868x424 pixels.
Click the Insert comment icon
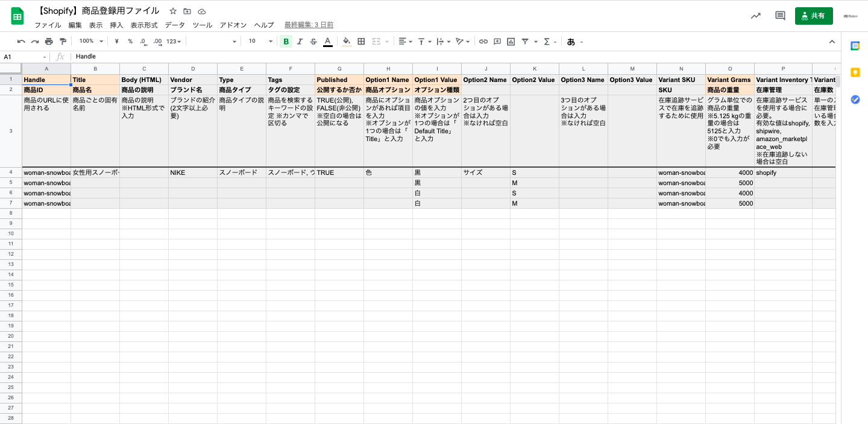[497, 42]
